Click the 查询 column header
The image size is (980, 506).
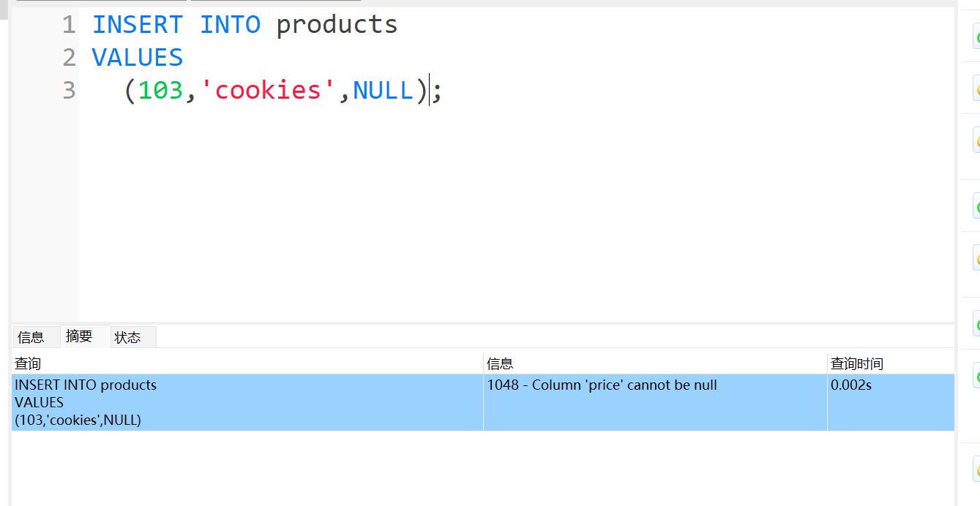click(x=28, y=363)
